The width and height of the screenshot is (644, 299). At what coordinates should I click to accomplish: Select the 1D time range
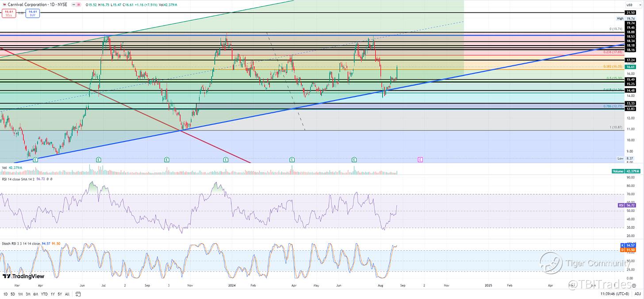pos(6,294)
